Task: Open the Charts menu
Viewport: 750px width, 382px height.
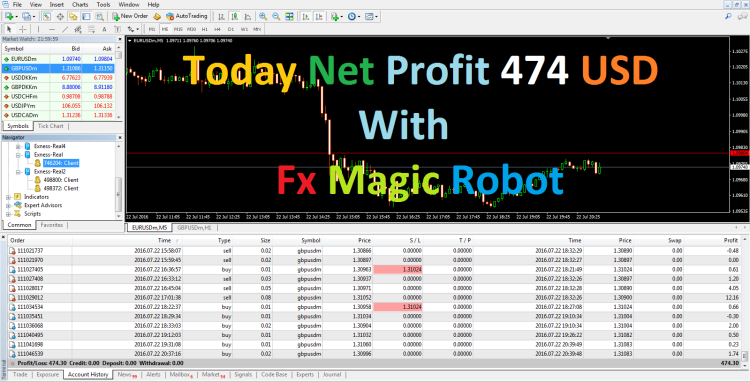Action: 80,4
